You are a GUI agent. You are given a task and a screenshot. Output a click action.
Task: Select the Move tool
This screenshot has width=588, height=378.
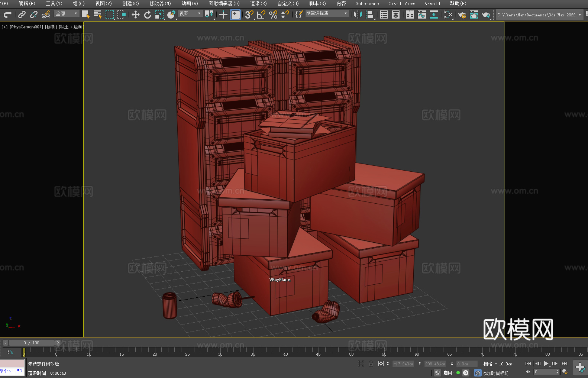coord(136,14)
